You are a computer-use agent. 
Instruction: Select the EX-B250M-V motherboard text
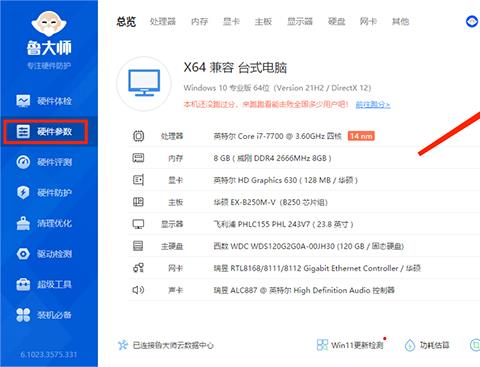271,202
